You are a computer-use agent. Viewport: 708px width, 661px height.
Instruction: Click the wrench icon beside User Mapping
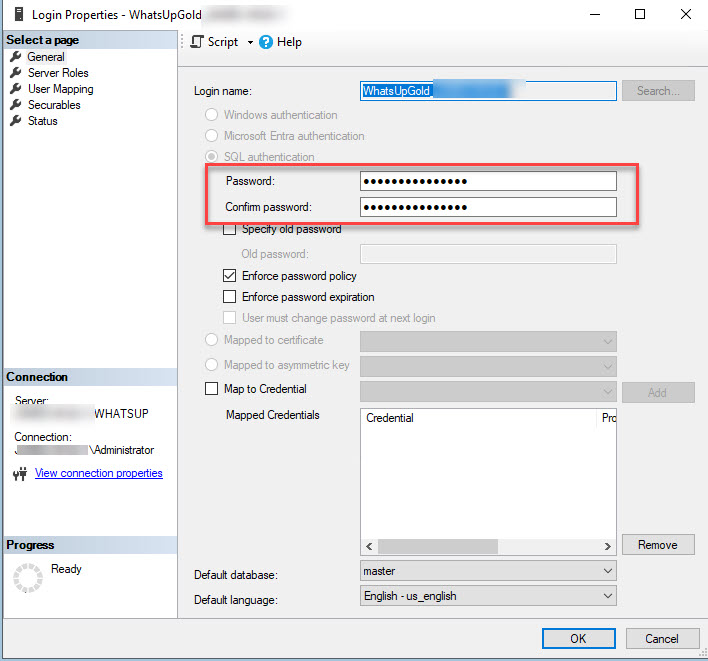pyautogui.click(x=16, y=89)
